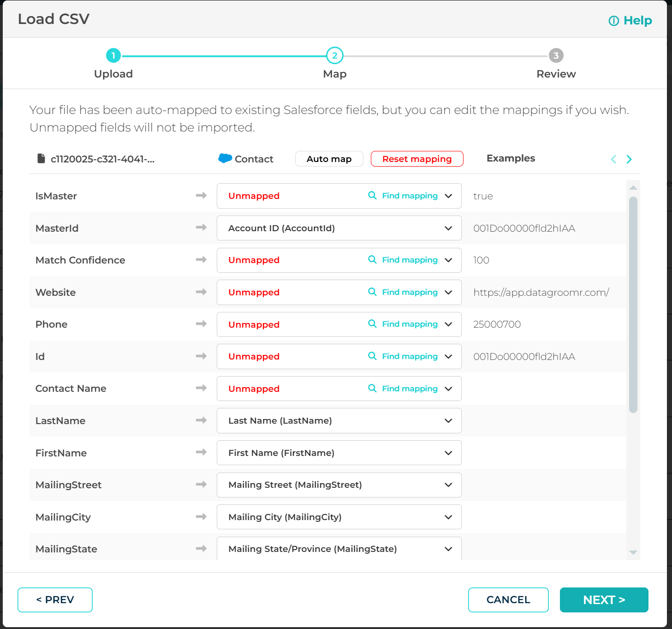Image resolution: width=672 pixels, height=629 pixels.
Task: Click the search icon in Website row
Action: (372, 292)
